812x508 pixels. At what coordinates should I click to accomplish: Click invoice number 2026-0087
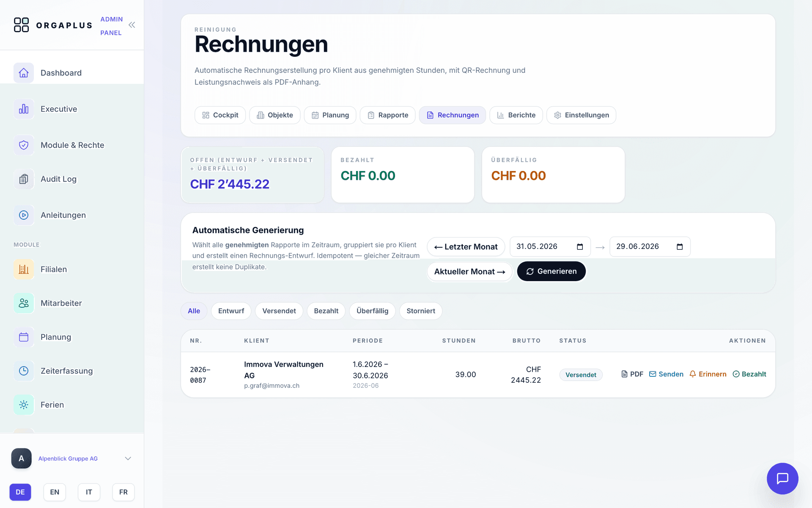(200, 375)
